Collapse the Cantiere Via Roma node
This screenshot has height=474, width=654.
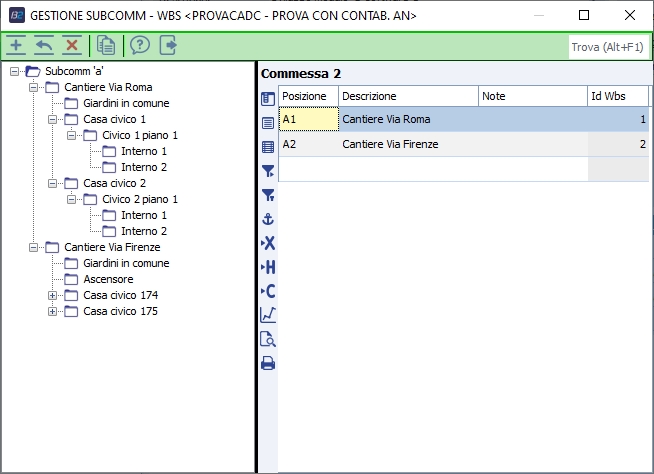[33, 88]
